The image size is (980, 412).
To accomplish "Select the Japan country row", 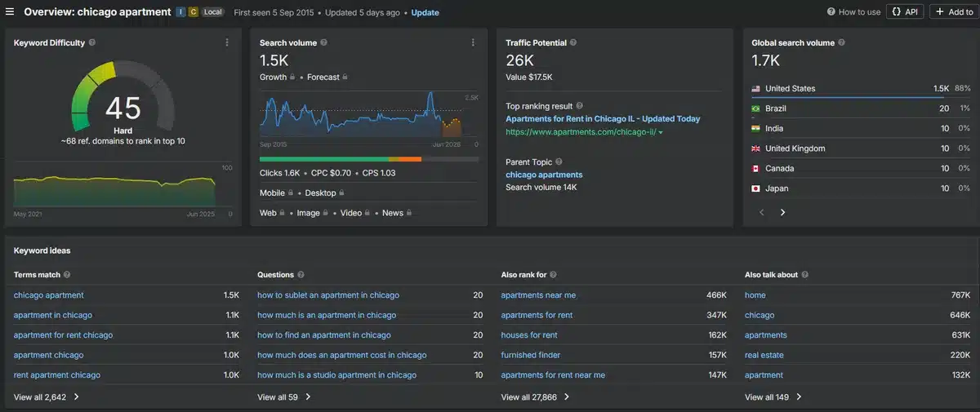I will pos(860,188).
